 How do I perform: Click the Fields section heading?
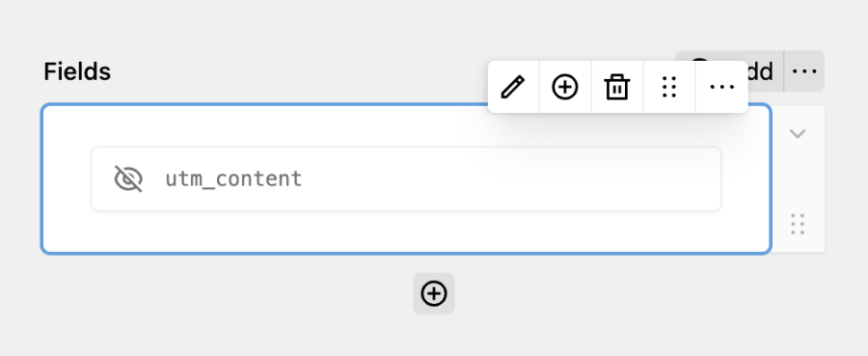(x=77, y=71)
